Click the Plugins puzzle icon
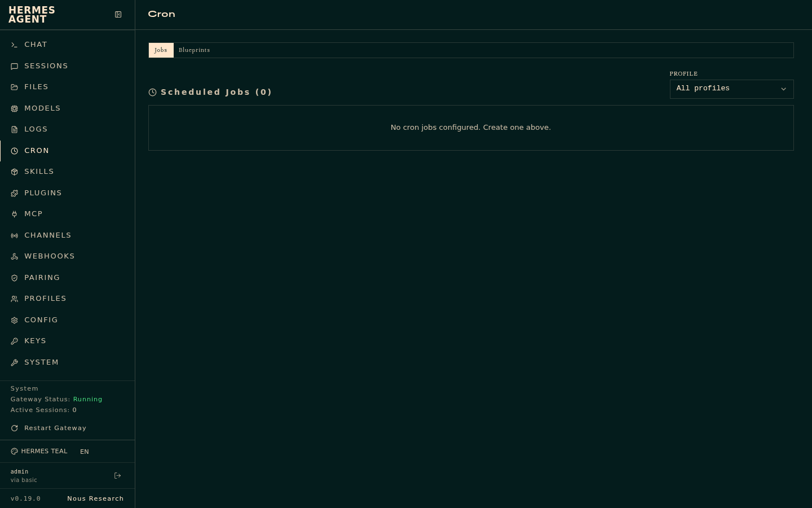This screenshot has width=812, height=508. coord(15,193)
